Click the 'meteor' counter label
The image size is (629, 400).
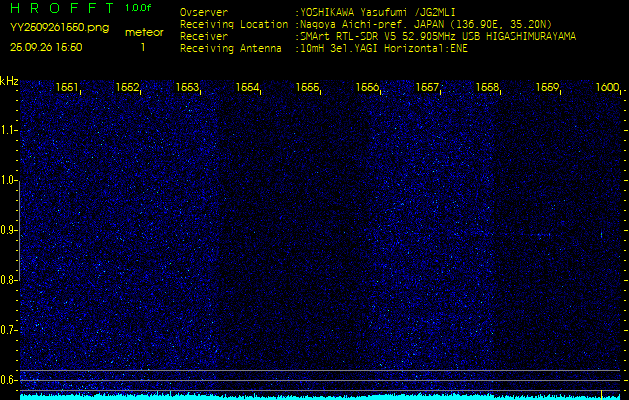tap(144, 32)
